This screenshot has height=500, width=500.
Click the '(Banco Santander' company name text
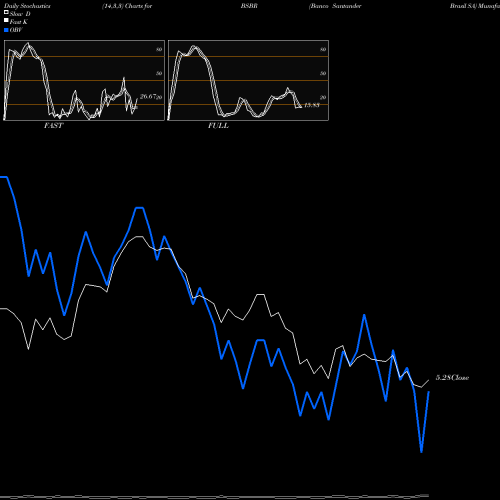tap(335, 6)
